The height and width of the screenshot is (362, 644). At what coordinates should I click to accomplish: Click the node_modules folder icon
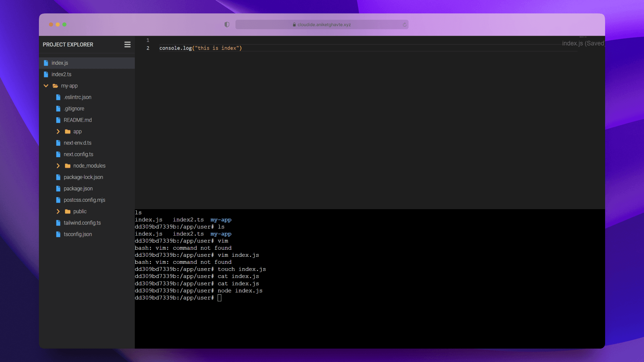pyautogui.click(x=67, y=166)
